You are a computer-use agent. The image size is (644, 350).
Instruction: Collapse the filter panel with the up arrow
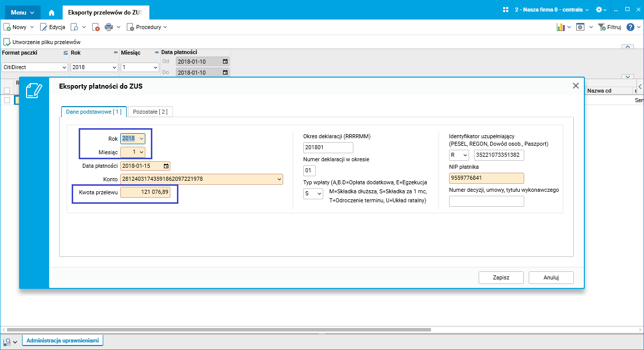pyautogui.click(x=627, y=47)
